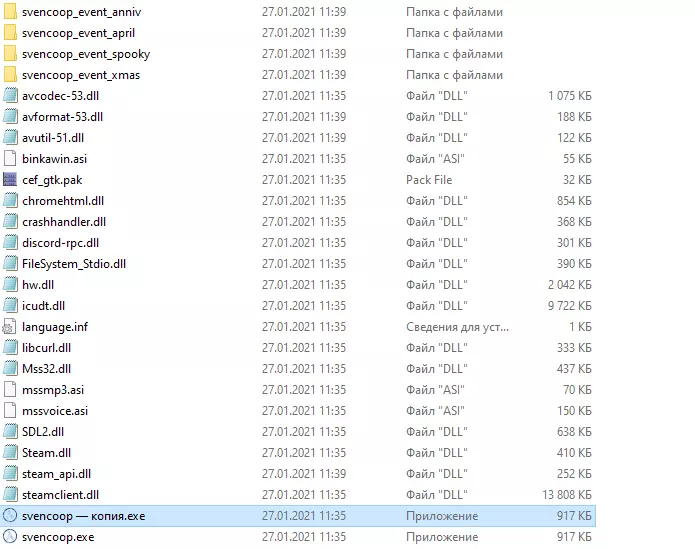Click the discord-rpc.dll file icon

tap(10, 242)
